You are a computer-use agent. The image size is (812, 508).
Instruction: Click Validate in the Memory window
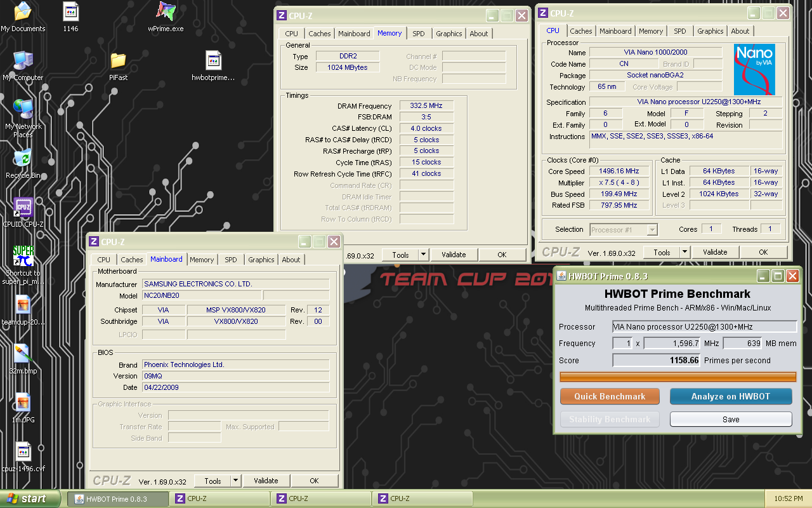[454, 255]
